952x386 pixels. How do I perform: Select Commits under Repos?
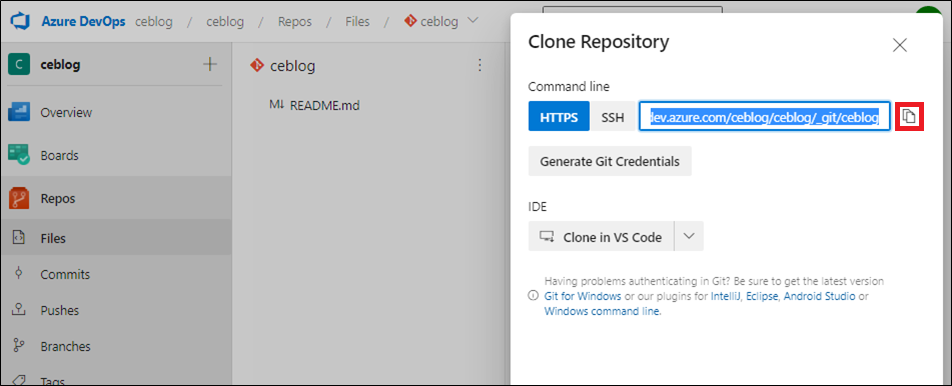click(x=115, y=274)
